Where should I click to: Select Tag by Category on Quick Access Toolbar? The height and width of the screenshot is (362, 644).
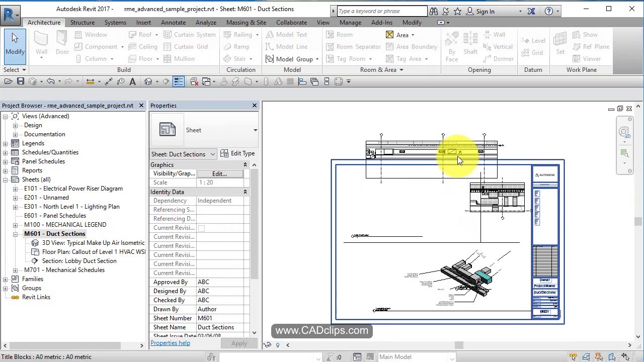coord(120,81)
